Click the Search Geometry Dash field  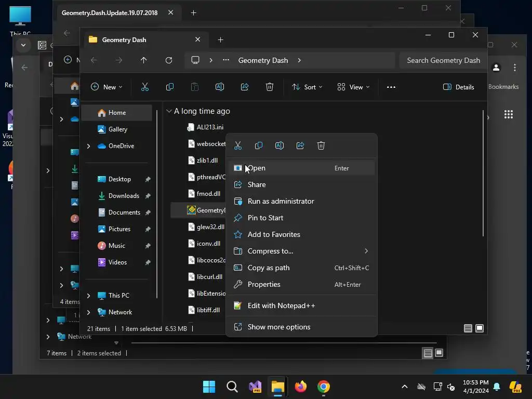tap(443, 60)
